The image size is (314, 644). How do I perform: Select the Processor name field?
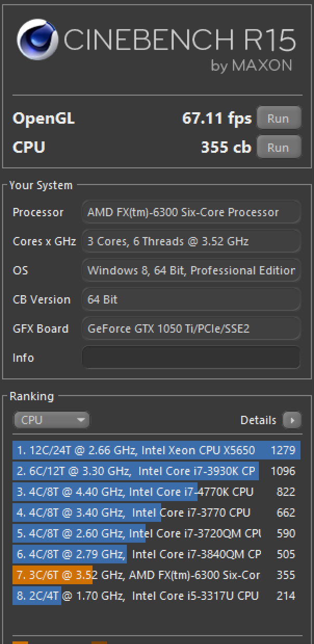(191, 212)
